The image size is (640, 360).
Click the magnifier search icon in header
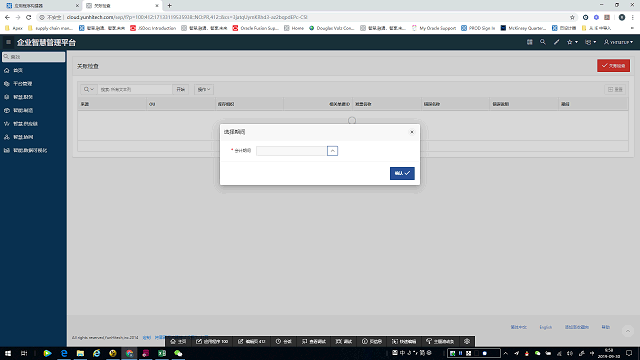(542, 42)
